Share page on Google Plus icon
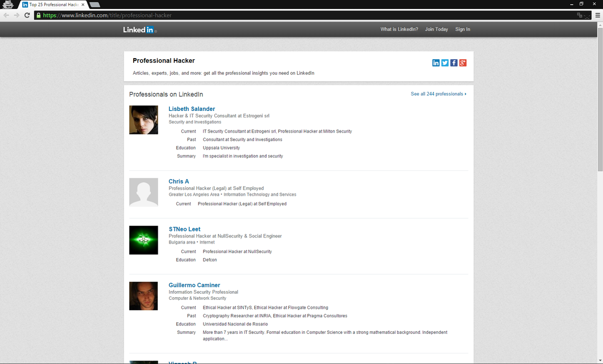Viewport: 603px width, 364px height. [463, 63]
